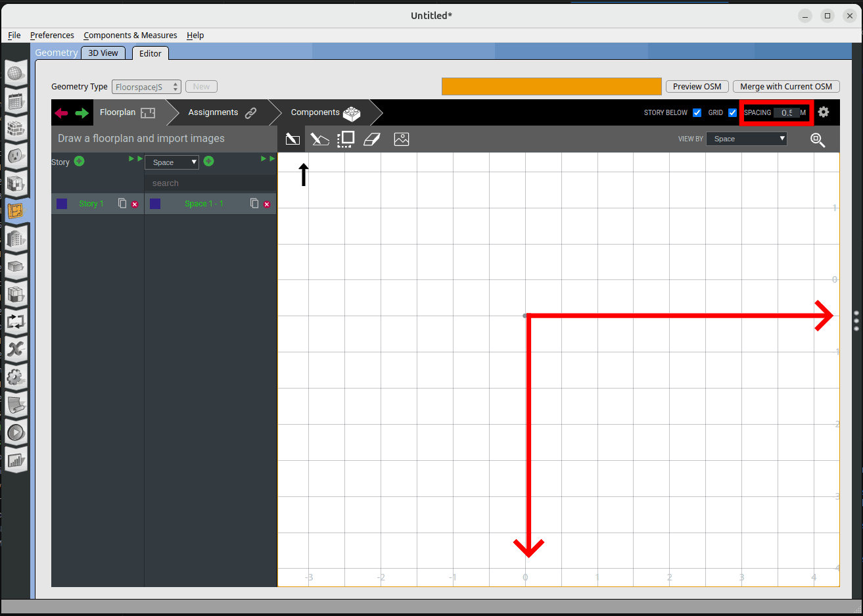Image resolution: width=863 pixels, height=616 pixels.
Task: Select the Rectangle drawing tool
Action: click(x=292, y=139)
